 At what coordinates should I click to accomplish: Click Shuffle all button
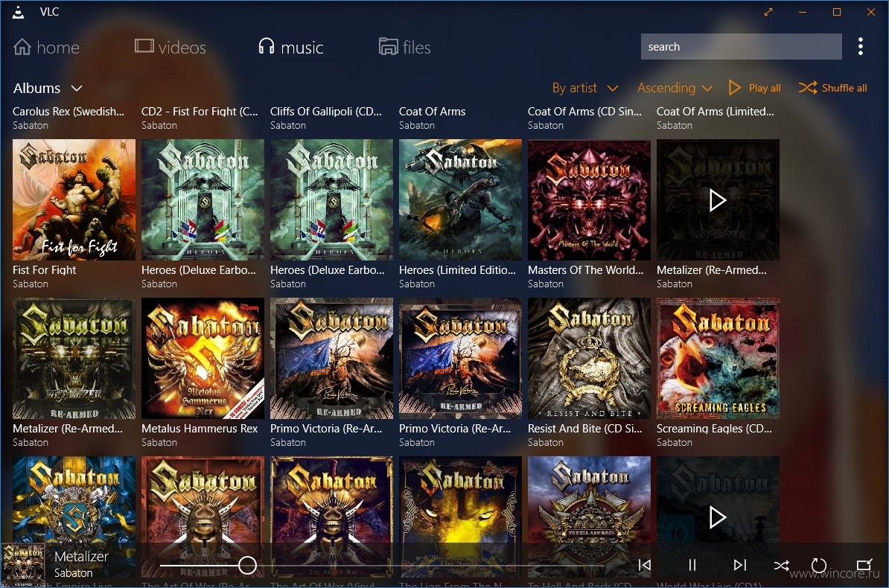click(x=833, y=88)
